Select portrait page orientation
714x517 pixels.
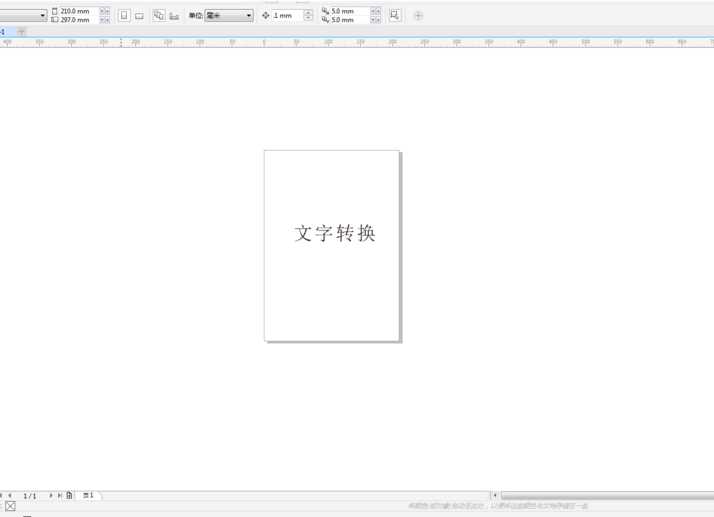(124, 16)
